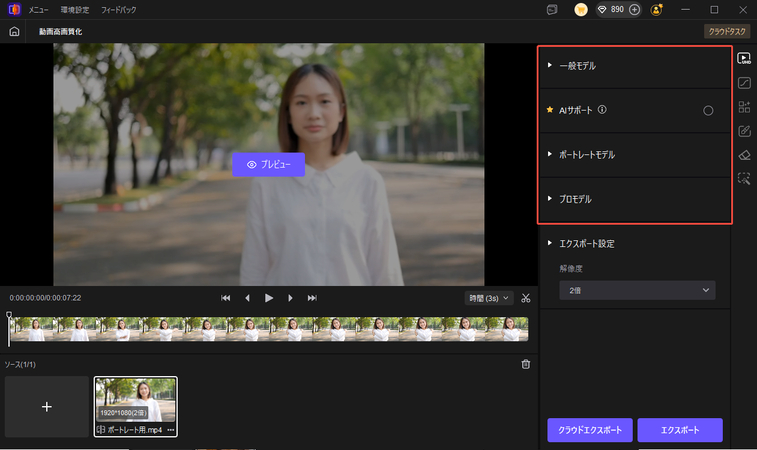Screen dimensions: 757x450
Task: Open the 解像度 2倍 dropdown
Action: pyautogui.click(x=637, y=290)
